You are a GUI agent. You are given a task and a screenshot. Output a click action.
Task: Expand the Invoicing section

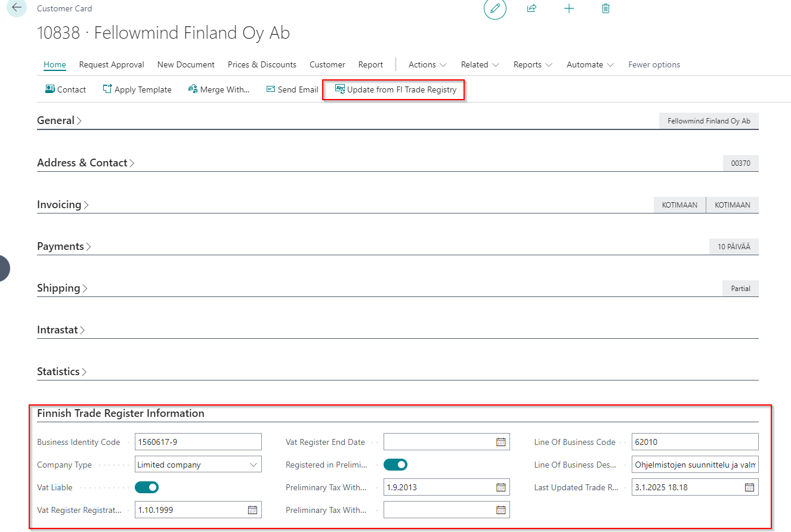pos(63,205)
